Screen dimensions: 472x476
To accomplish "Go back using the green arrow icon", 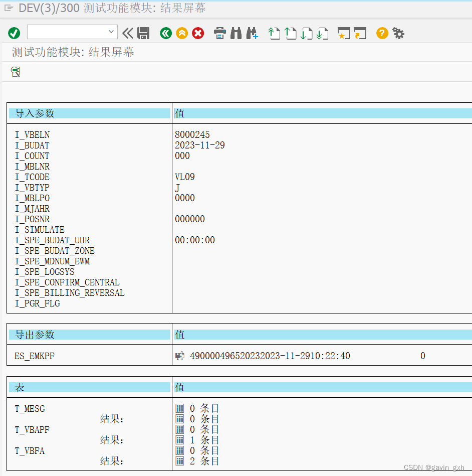I will point(166,33).
